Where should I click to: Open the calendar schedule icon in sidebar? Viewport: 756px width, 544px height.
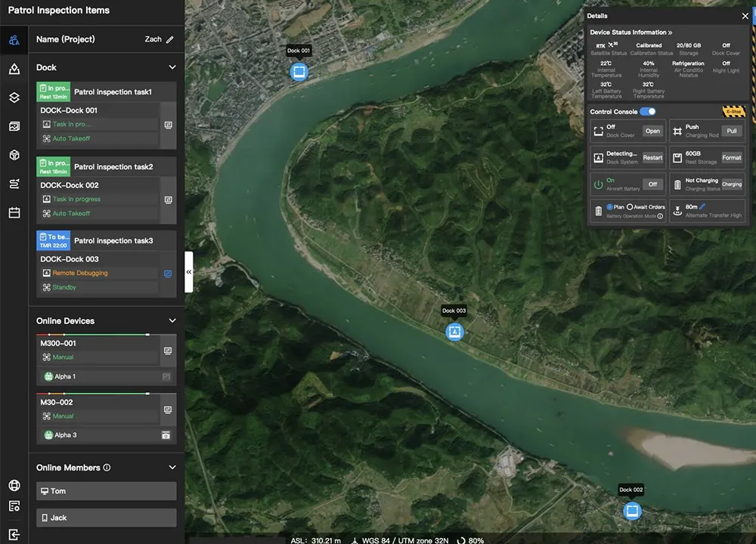click(x=14, y=213)
